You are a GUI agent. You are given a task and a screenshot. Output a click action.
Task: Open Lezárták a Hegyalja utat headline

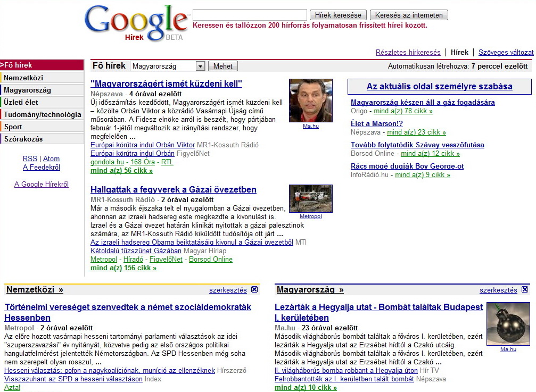[x=379, y=312]
